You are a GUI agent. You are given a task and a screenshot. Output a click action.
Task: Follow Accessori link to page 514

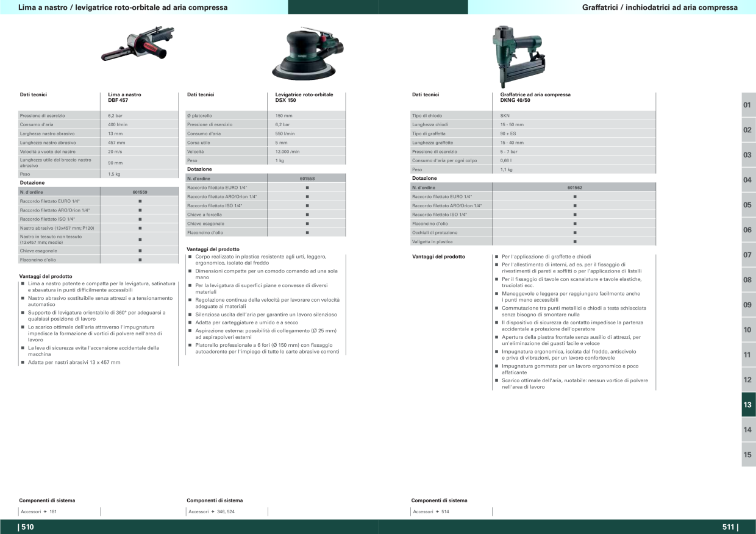click(x=431, y=511)
